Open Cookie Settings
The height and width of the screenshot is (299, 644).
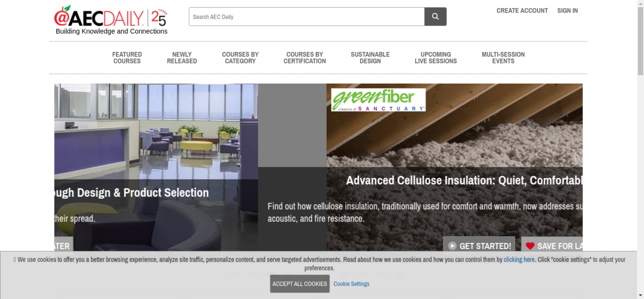click(x=351, y=284)
